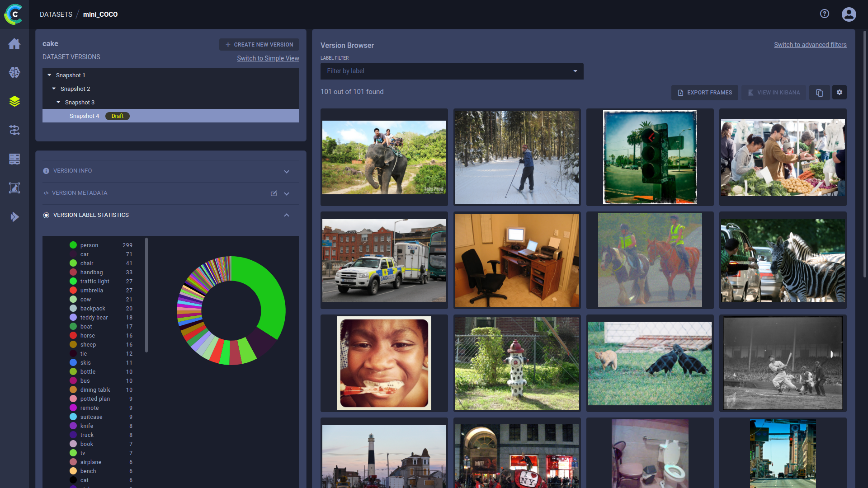Image resolution: width=868 pixels, height=488 pixels.
Task: Navigate to DATASETS breadcrumb
Action: pos(56,14)
